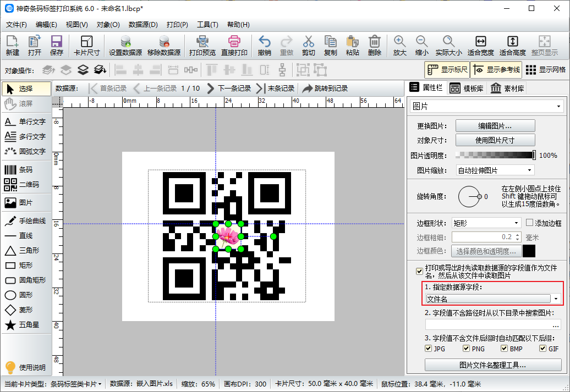Click the 图片文件名整理工具 button

[x=493, y=365]
